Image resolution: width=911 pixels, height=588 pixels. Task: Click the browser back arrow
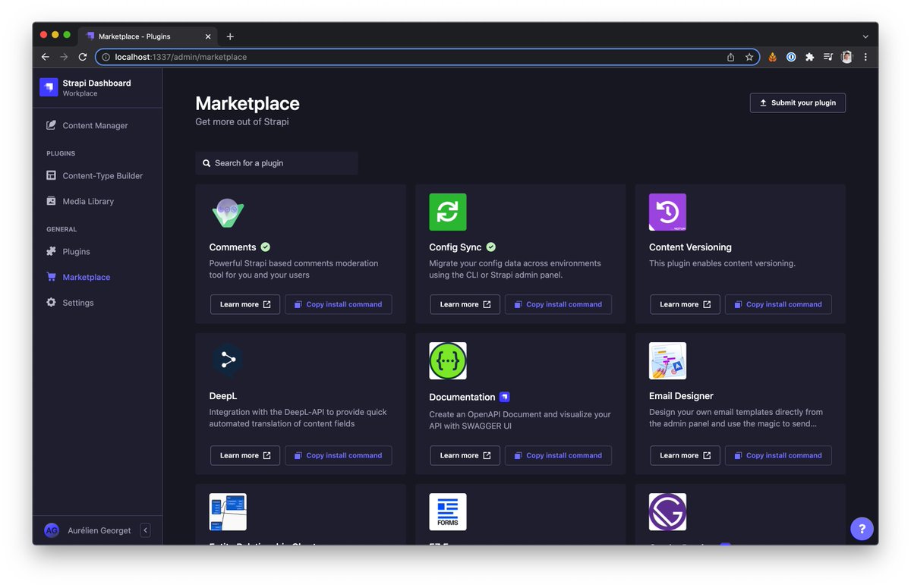[x=45, y=57]
